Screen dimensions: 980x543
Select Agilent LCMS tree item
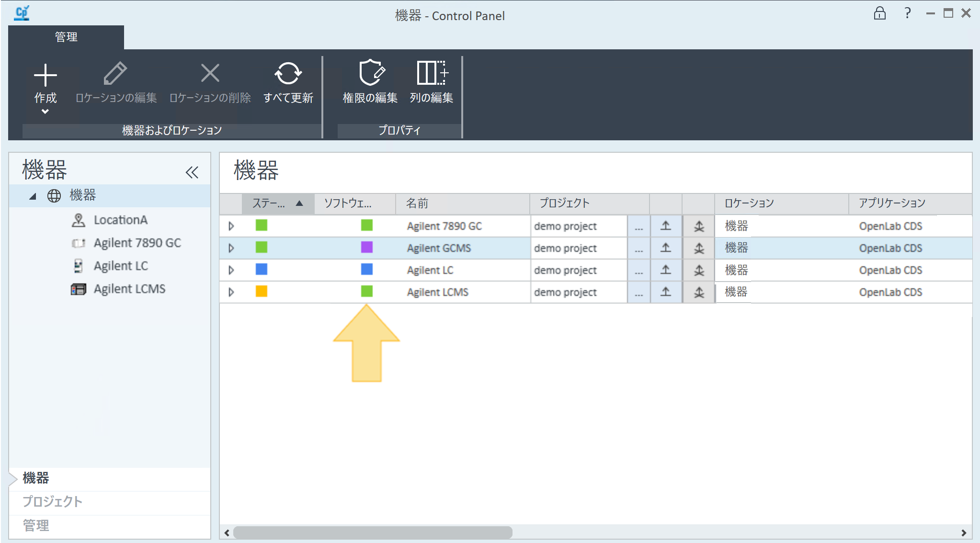pos(129,289)
